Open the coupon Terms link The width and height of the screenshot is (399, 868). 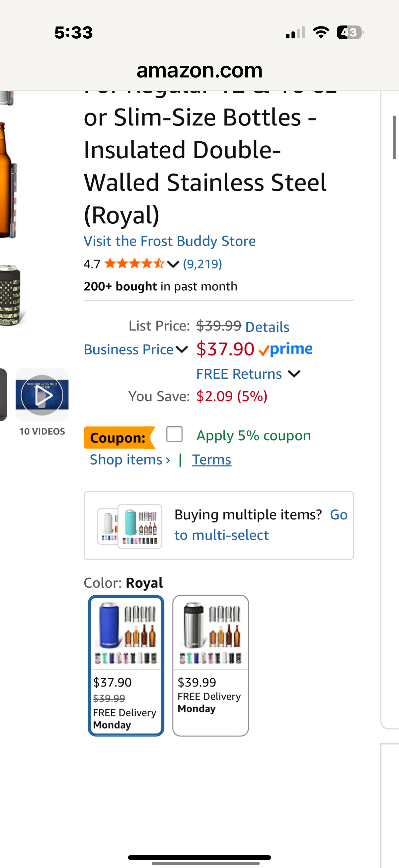point(211,459)
